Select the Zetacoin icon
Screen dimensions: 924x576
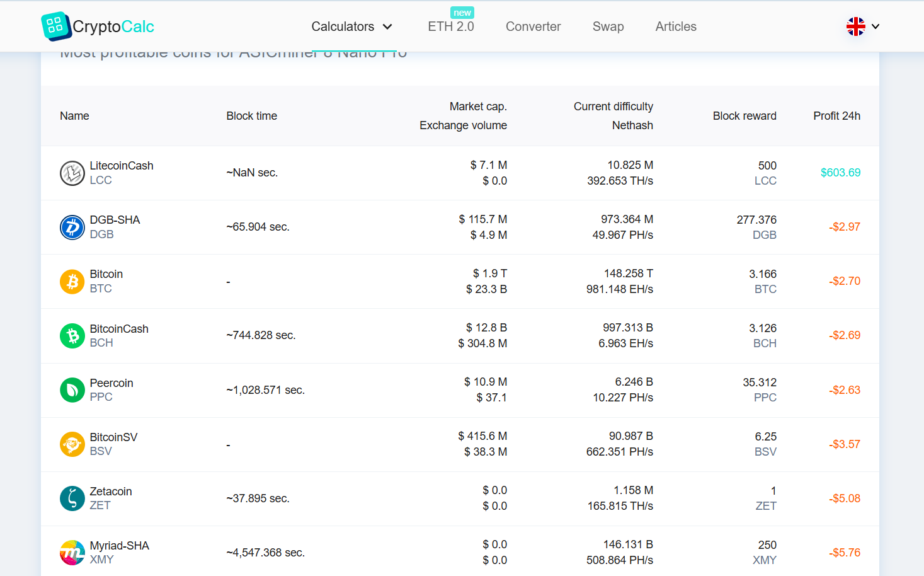pyautogui.click(x=72, y=498)
